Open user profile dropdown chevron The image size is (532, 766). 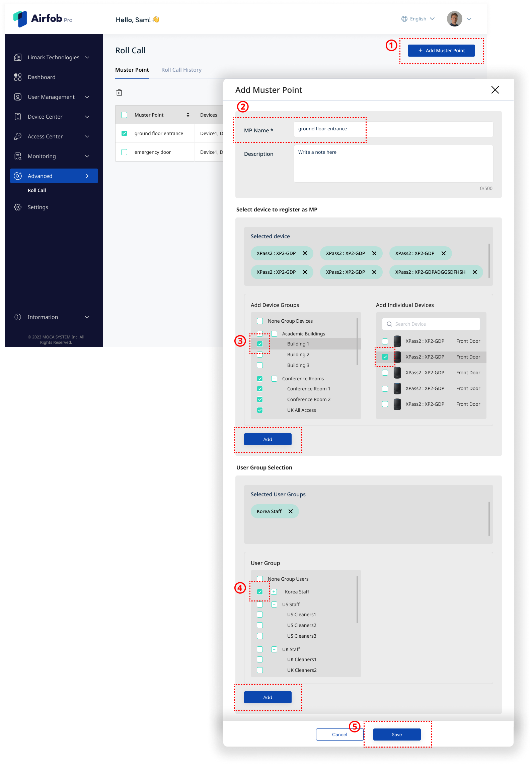coord(469,19)
